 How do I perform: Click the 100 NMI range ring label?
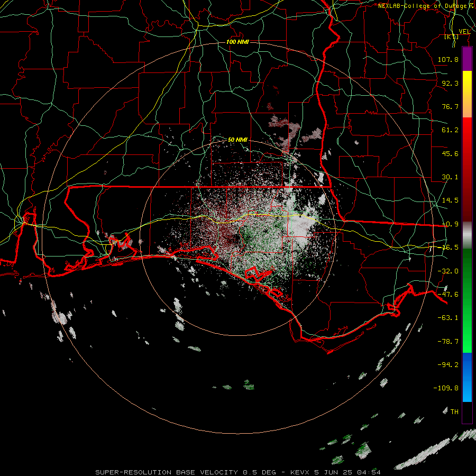(x=237, y=42)
